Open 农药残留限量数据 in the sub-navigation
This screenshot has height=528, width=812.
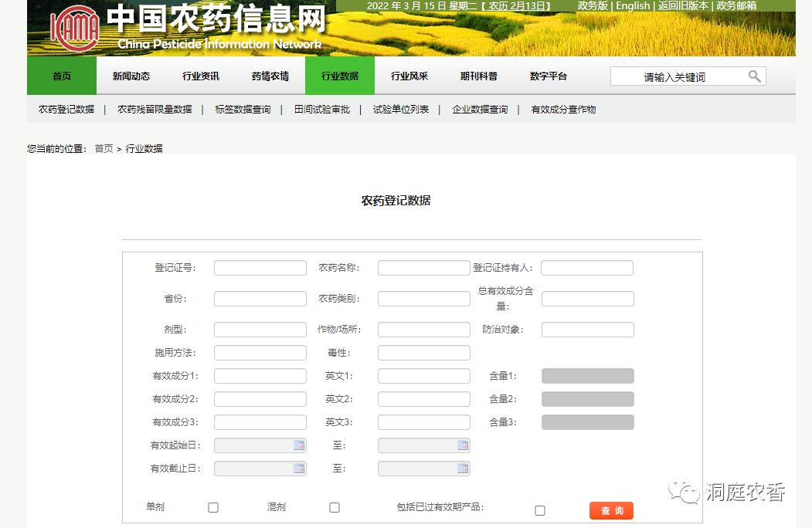(x=156, y=110)
